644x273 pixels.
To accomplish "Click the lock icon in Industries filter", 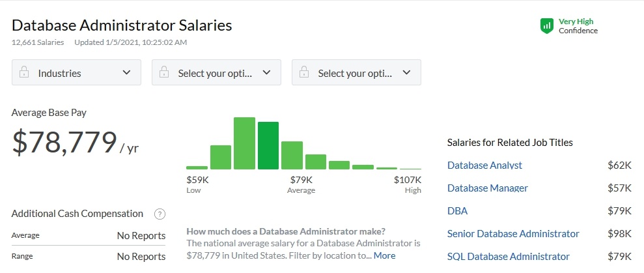I will (24, 73).
